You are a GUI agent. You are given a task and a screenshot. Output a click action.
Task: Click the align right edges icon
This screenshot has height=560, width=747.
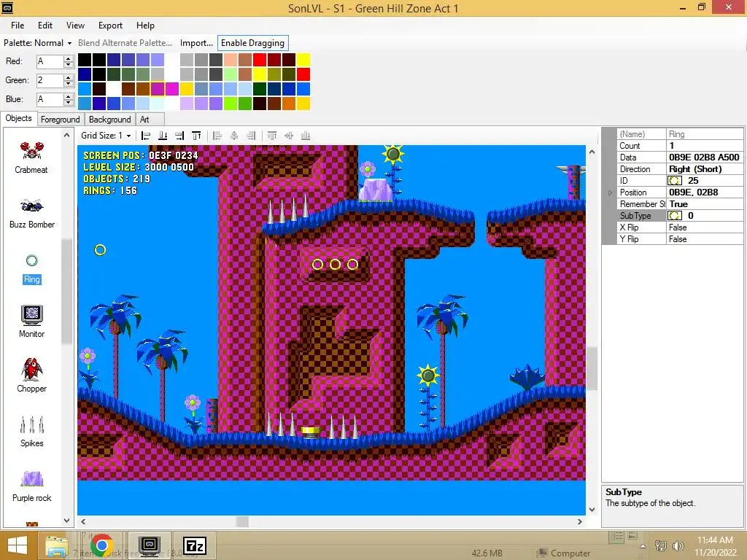coord(251,136)
